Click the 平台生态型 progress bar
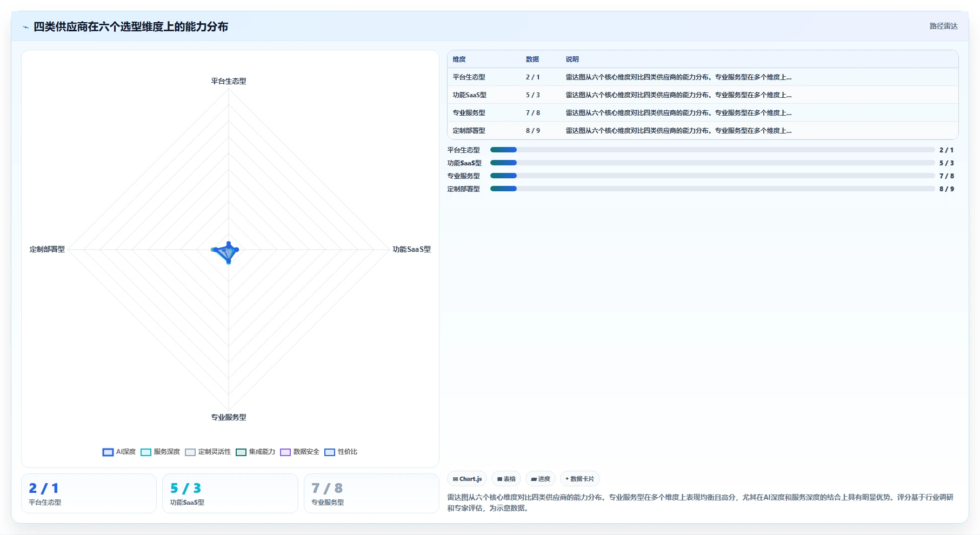The width and height of the screenshot is (980, 535). [712, 150]
